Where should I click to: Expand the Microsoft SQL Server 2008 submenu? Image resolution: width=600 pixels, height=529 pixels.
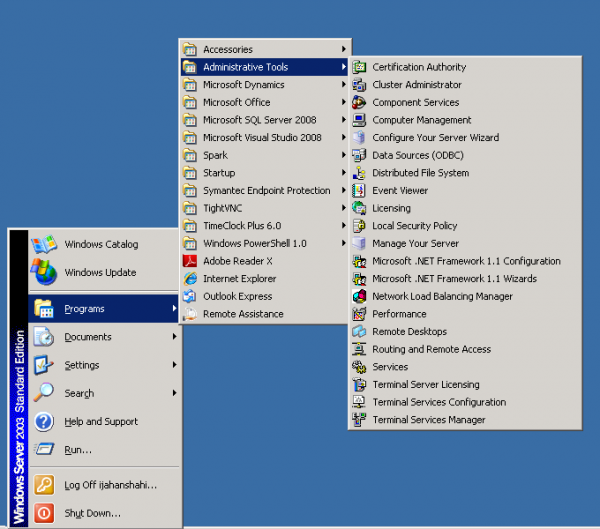pos(260,120)
